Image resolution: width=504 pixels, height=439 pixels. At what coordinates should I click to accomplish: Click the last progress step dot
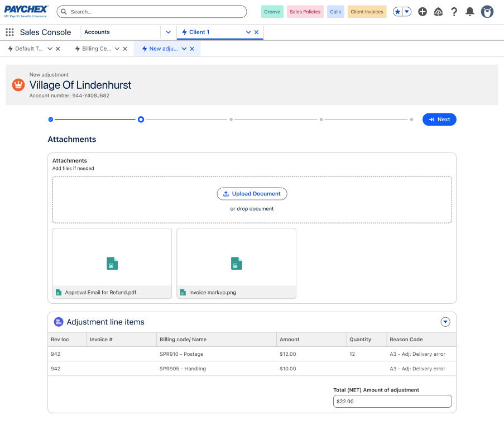pyautogui.click(x=411, y=120)
